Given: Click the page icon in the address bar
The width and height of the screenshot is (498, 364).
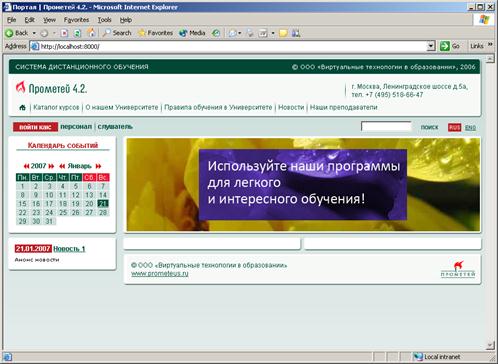Looking at the screenshot, I should pos(35,46).
